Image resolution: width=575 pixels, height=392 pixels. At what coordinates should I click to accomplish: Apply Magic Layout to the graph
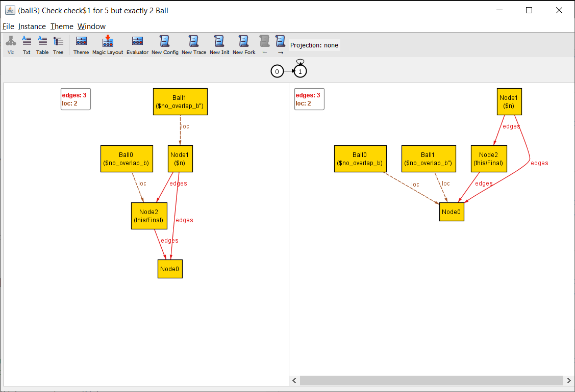click(108, 45)
